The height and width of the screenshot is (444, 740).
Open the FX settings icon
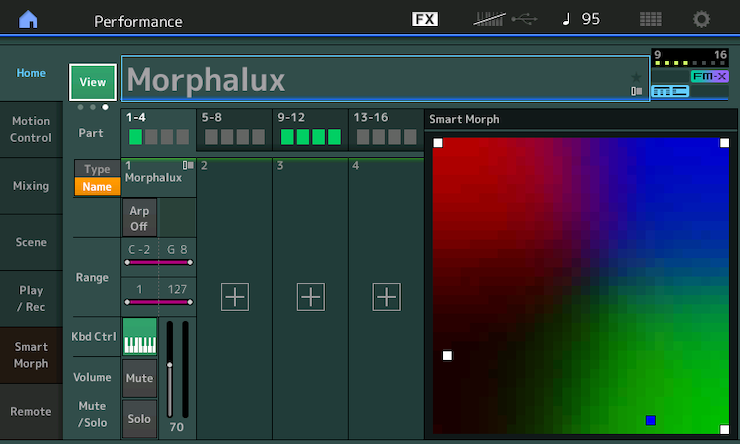424,20
